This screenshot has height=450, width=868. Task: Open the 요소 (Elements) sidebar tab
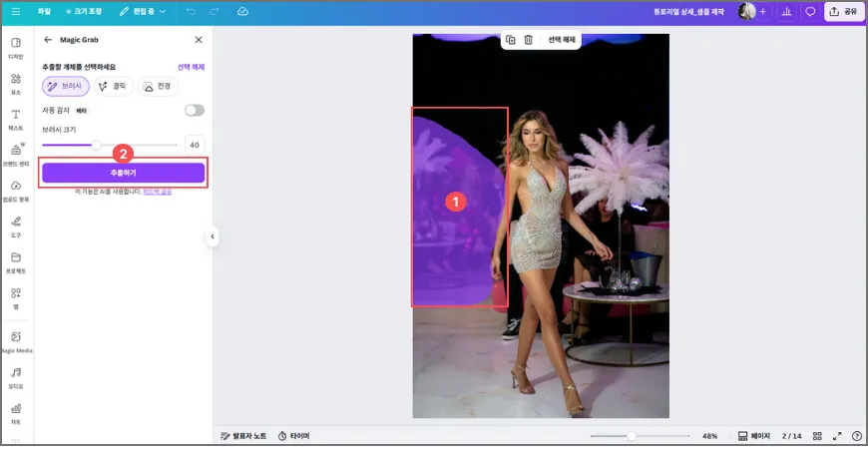16,84
